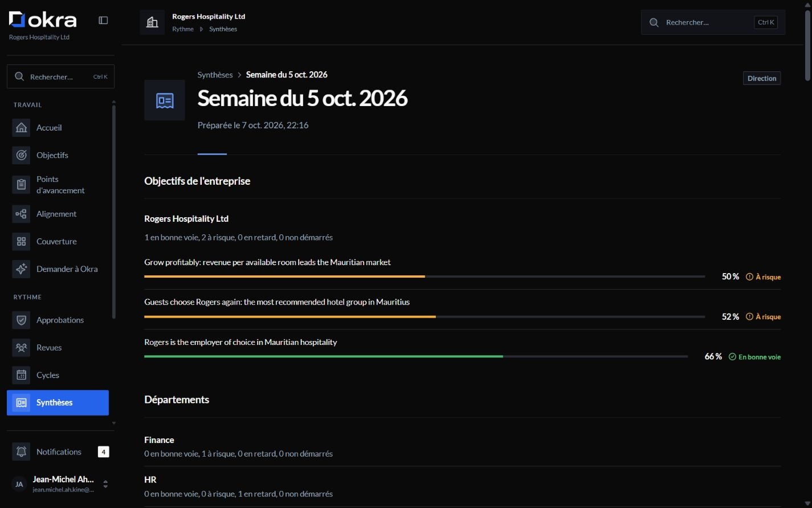The width and height of the screenshot is (812, 508).
Task: Click the Rogers Hospitality Ltd heading under Objectifs
Action: [186, 218]
